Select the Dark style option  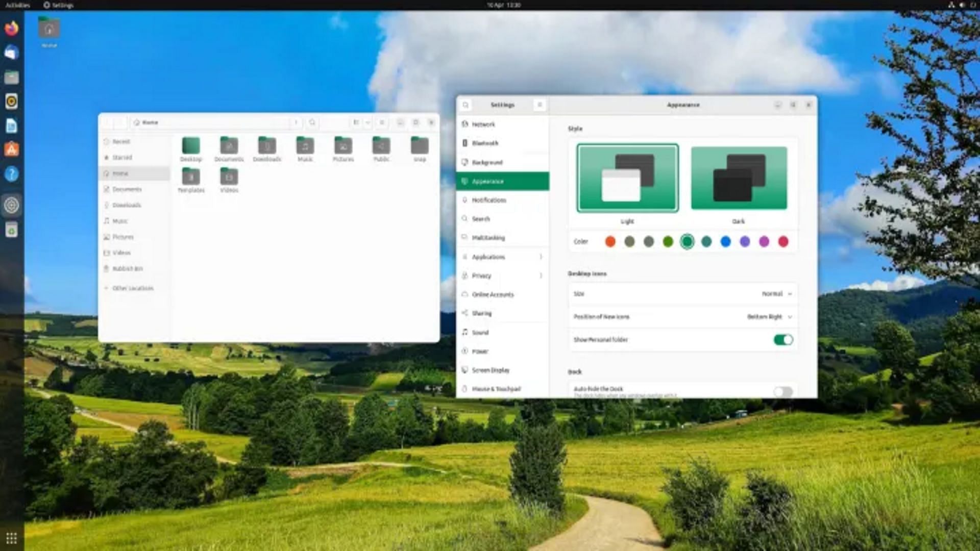739,178
